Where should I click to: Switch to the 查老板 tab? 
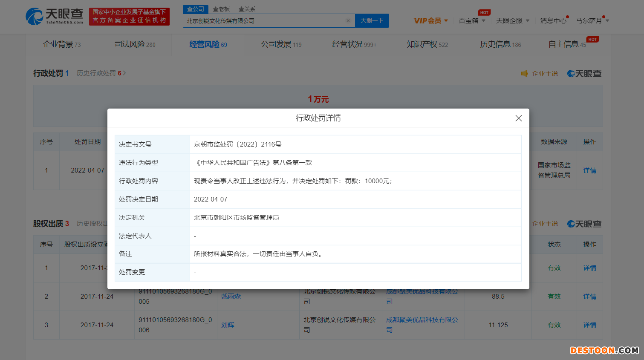tap(221, 9)
